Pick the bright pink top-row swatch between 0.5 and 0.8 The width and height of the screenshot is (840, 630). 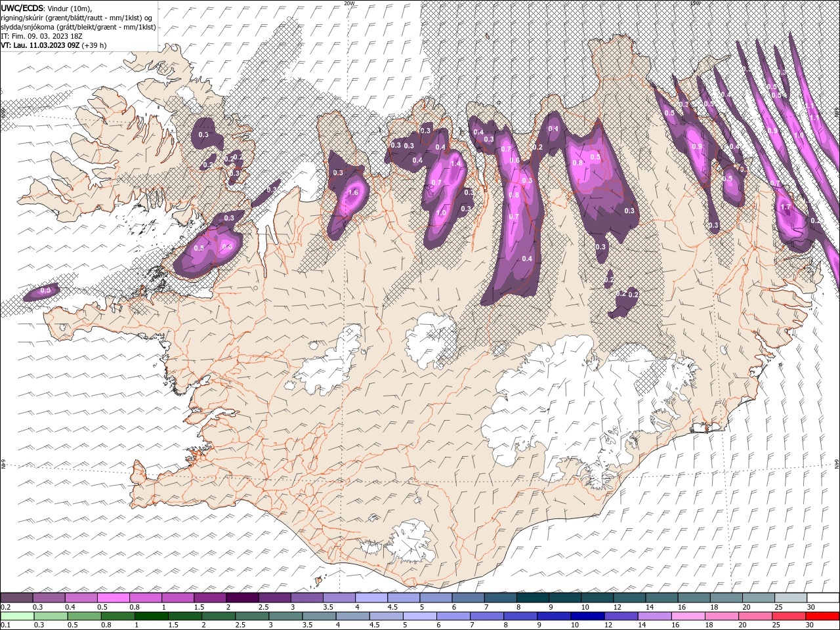[113, 598]
